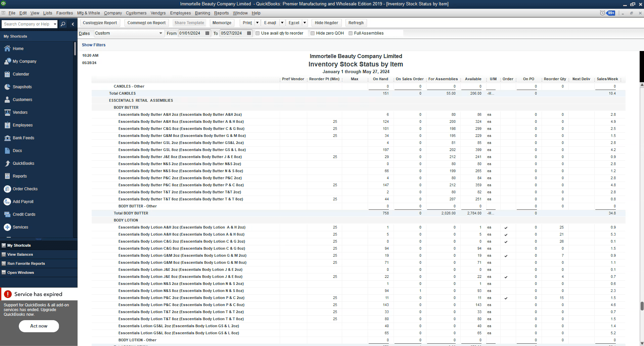The height and width of the screenshot is (346, 644).
Task: Click the search magnifier icon
Action: tap(63, 24)
